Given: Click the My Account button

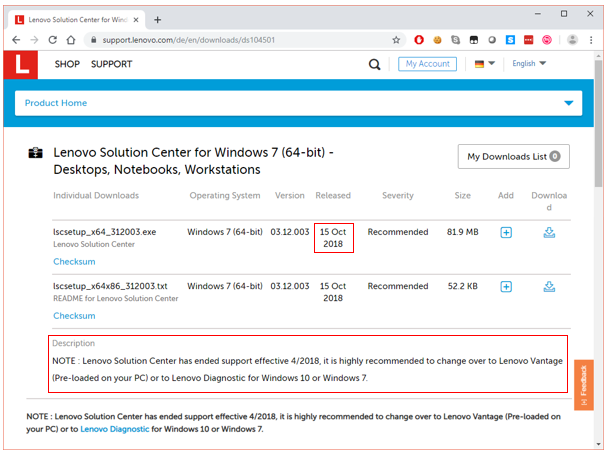Looking at the screenshot, I should coord(427,64).
